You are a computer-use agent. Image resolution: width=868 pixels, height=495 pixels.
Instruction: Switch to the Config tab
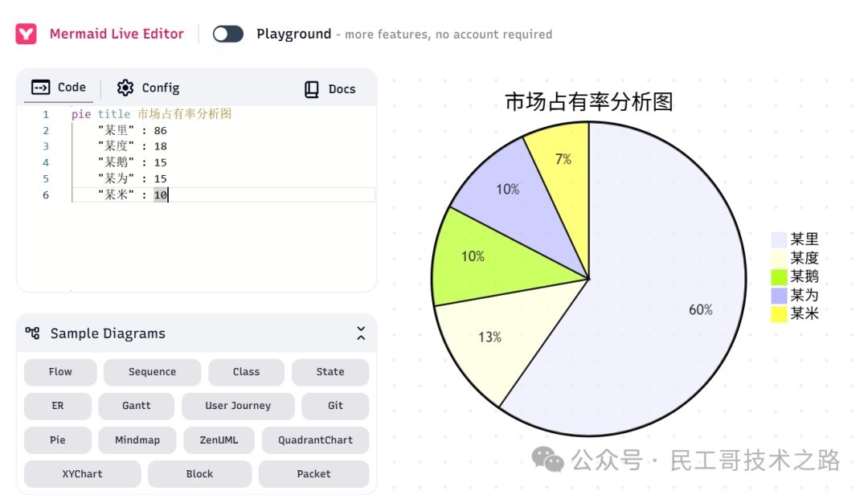(149, 88)
